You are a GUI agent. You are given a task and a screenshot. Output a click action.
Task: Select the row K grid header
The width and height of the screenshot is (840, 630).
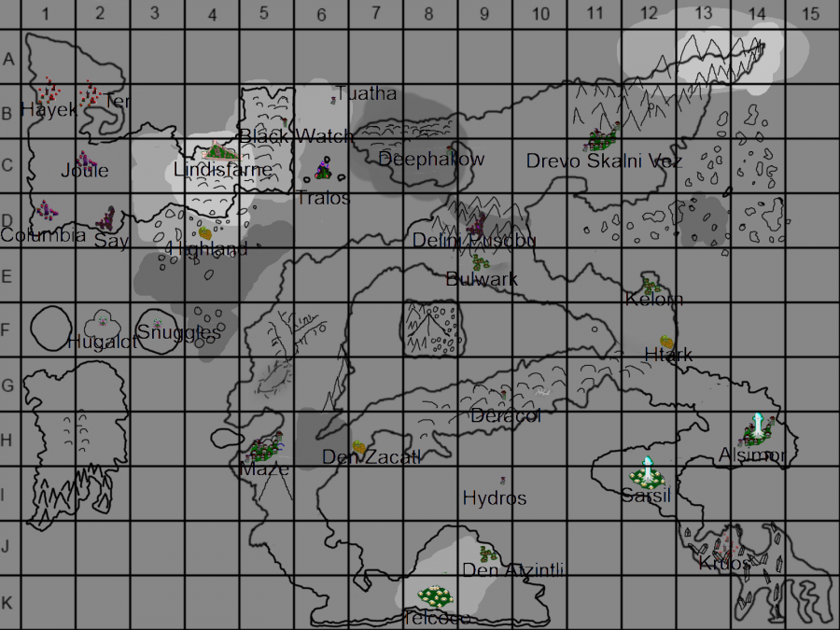point(7,602)
